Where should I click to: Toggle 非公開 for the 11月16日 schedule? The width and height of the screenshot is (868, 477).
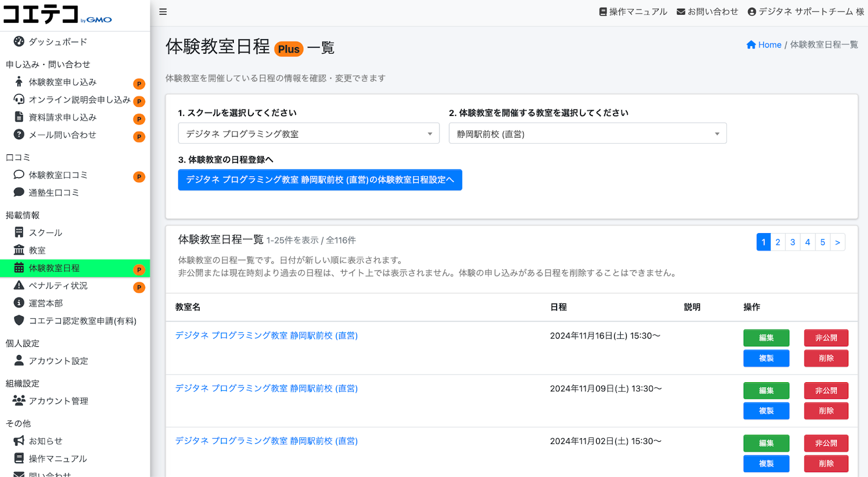(826, 338)
